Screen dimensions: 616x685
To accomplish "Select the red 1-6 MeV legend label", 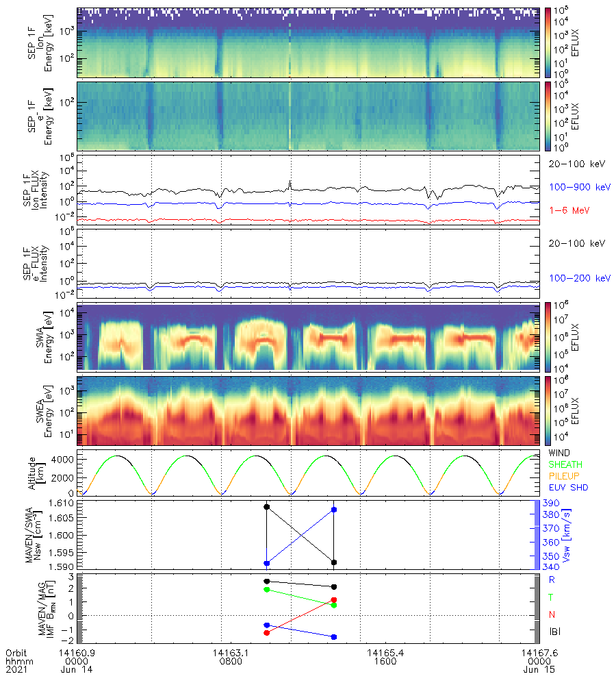I will pyautogui.click(x=567, y=210).
